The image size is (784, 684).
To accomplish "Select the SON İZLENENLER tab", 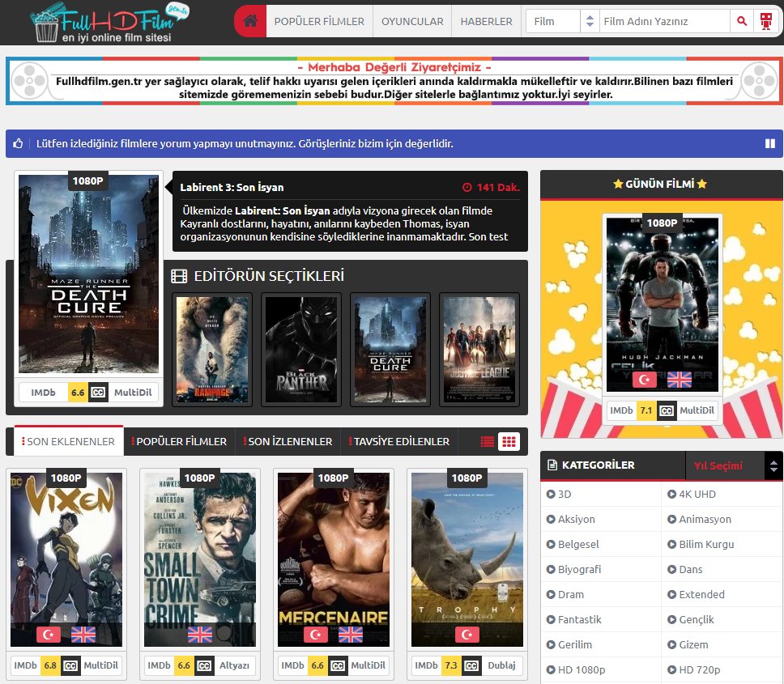I will tap(288, 441).
